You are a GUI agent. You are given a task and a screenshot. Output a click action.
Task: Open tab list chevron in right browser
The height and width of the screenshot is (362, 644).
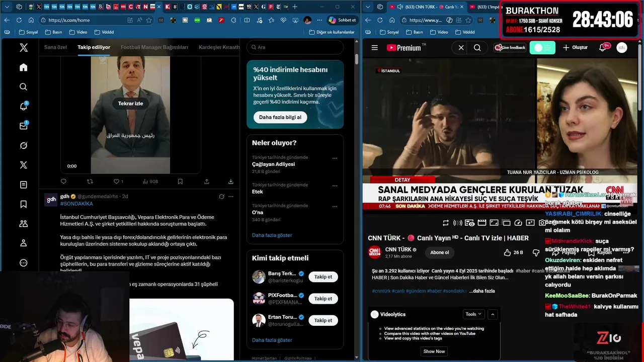coord(368,7)
